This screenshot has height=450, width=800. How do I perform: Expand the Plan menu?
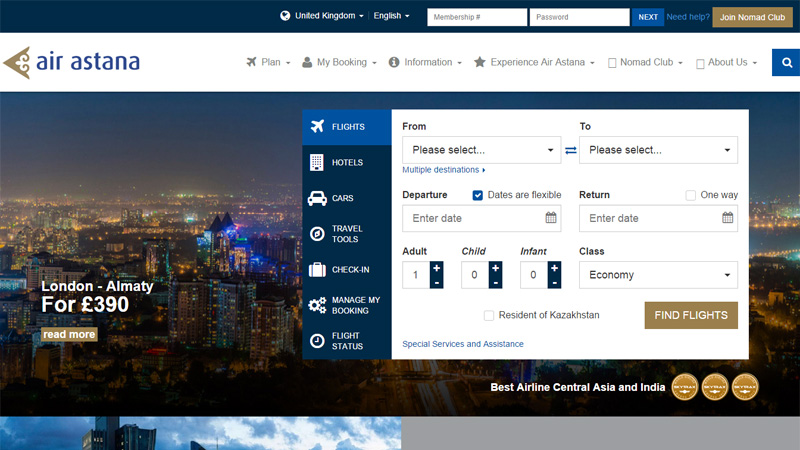pyautogui.click(x=268, y=62)
